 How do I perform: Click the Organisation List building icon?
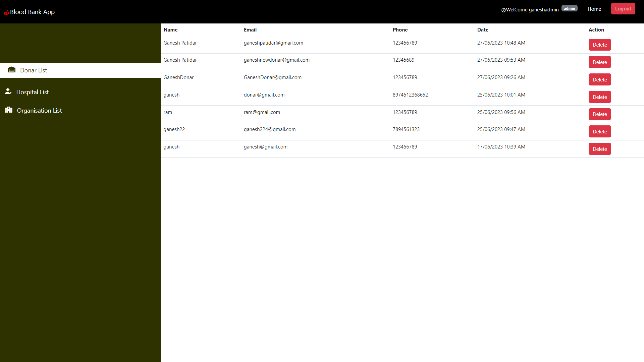coord(8,110)
